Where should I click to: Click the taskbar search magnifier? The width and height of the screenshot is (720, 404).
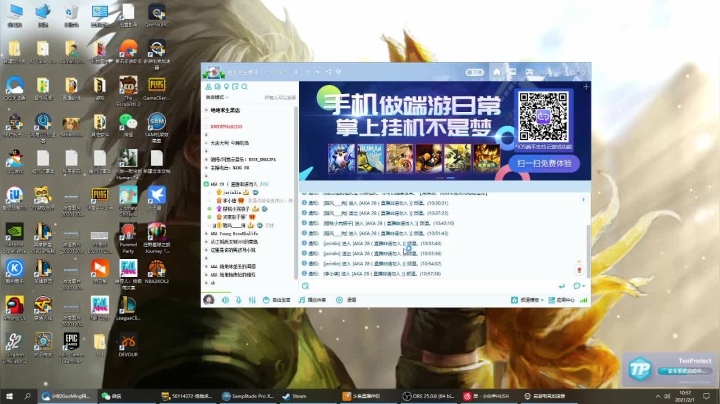tap(28, 396)
